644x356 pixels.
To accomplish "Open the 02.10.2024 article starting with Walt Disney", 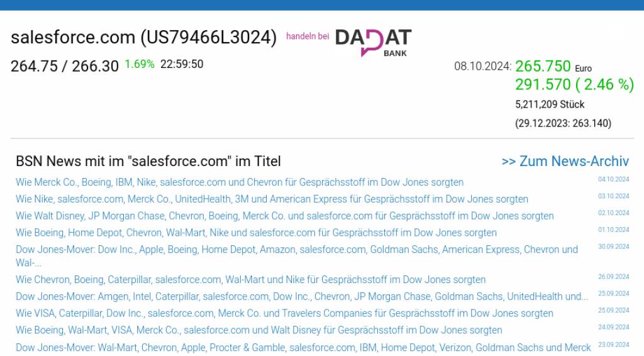I will click(x=285, y=216).
